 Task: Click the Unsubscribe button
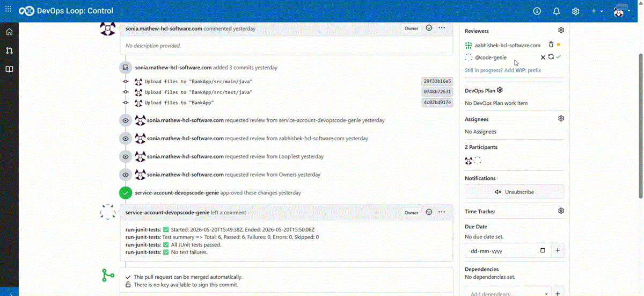coord(514,192)
